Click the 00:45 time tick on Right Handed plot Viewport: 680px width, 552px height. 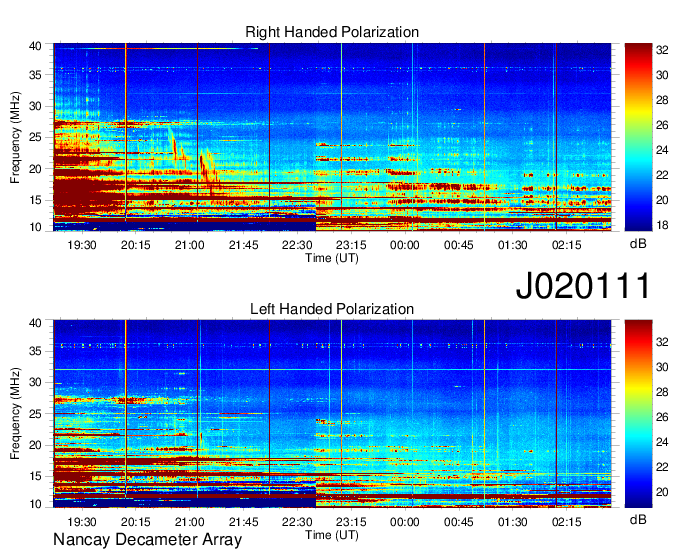[x=459, y=245]
